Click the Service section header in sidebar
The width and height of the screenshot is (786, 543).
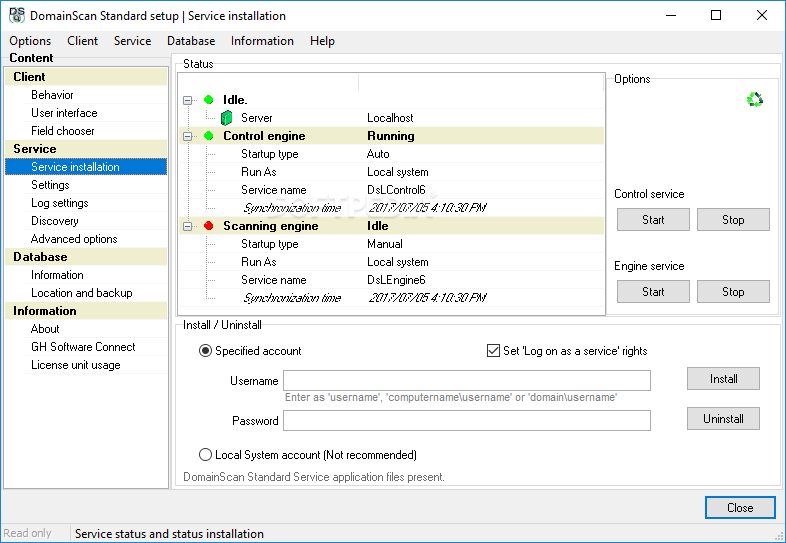(x=86, y=149)
